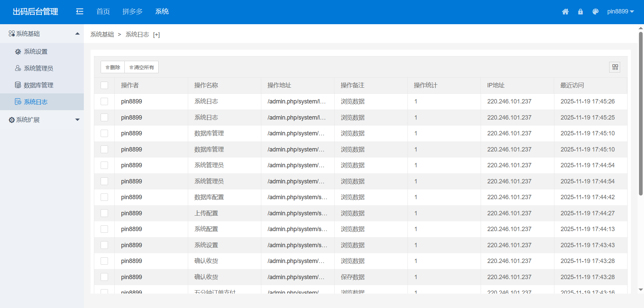Click the lock screen icon
Image resolution: width=644 pixels, height=308 pixels.
tap(580, 12)
